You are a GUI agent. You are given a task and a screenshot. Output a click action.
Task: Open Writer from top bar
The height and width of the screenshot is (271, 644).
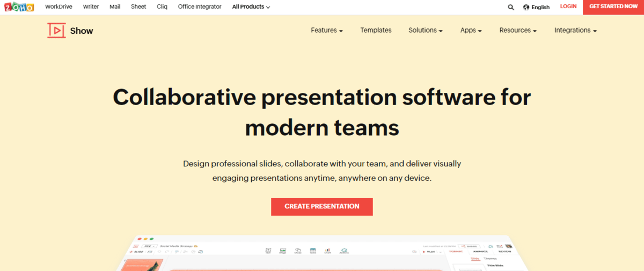pyautogui.click(x=91, y=7)
